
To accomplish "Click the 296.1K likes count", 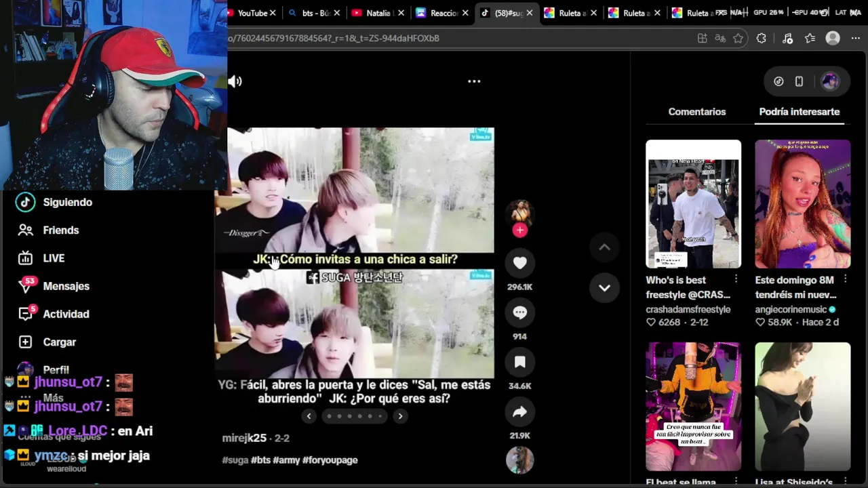I will coord(520,287).
